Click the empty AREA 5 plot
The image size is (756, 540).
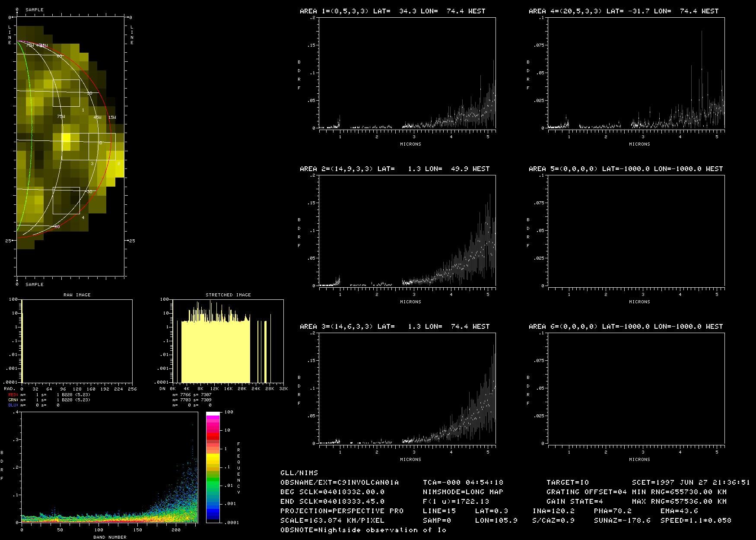636,230
